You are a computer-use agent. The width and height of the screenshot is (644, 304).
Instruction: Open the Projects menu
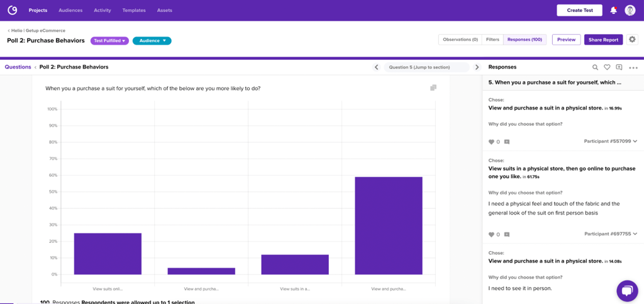click(x=38, y=10)
